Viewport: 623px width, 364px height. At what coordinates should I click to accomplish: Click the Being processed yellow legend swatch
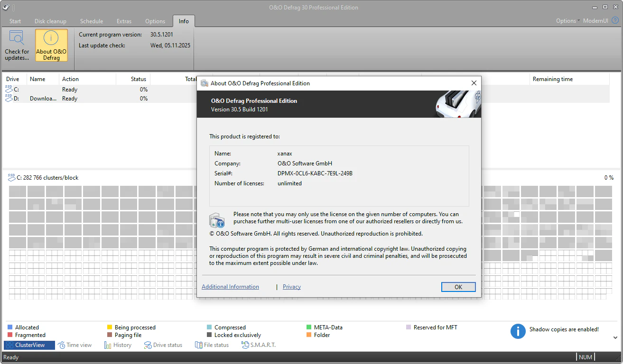tap(110, 327)
